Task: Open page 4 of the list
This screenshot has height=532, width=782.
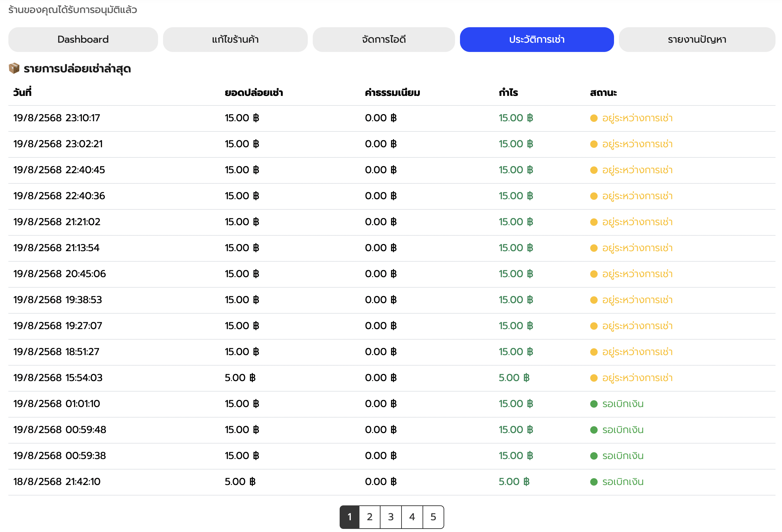Action: pos(412,517)
